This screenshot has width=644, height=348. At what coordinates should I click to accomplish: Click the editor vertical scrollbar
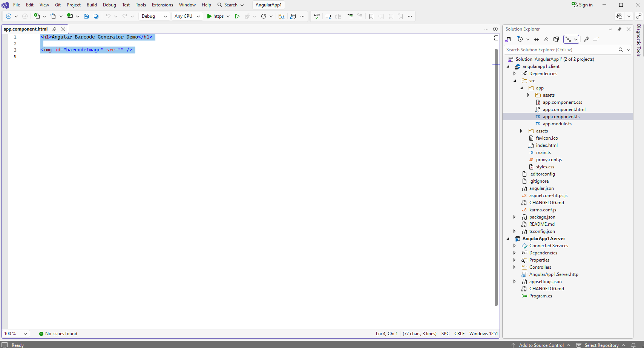[x=496, y=177]
